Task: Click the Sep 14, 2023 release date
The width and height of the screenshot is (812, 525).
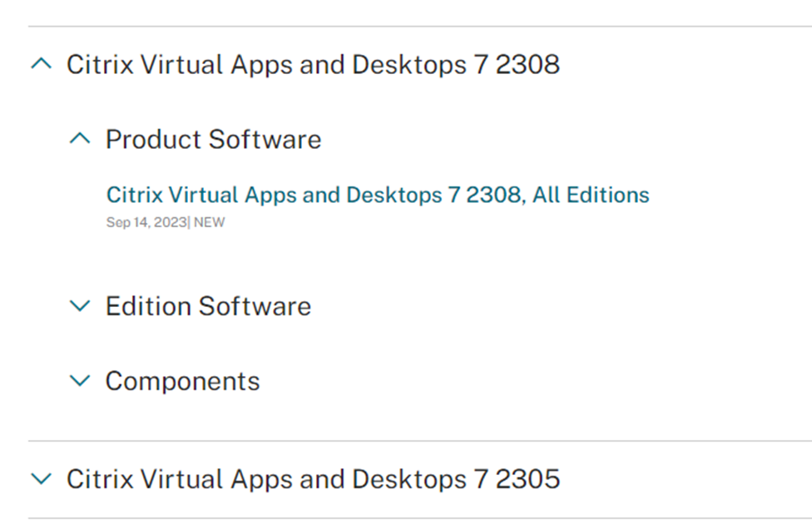Action: tap(146, 222)
